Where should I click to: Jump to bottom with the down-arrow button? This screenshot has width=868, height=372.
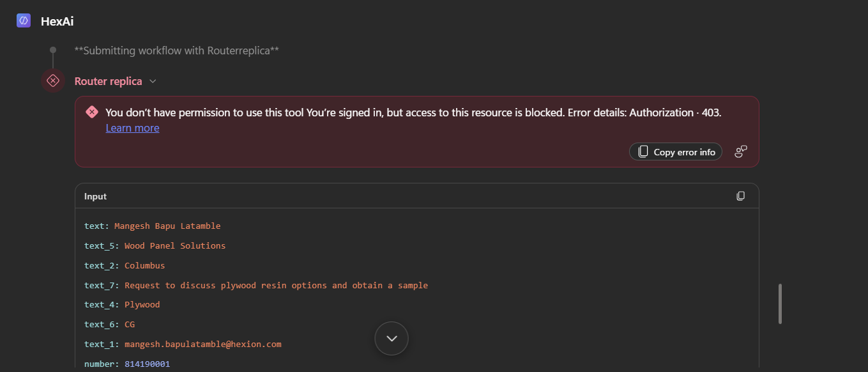pos(392,338)
